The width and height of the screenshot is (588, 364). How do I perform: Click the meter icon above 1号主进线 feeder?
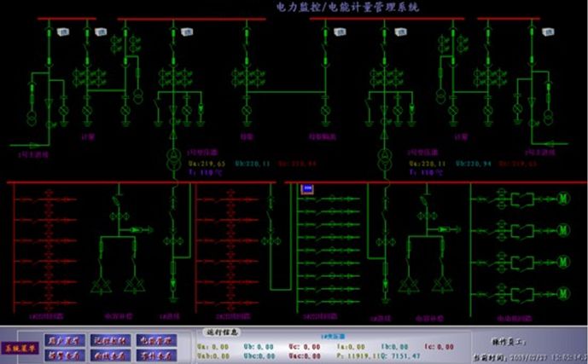(63, 32)
